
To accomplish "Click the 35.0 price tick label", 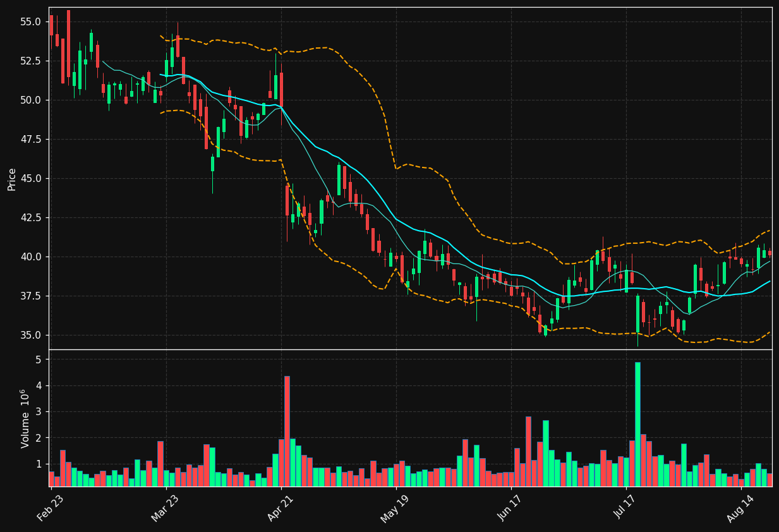I will click(31, 335).
